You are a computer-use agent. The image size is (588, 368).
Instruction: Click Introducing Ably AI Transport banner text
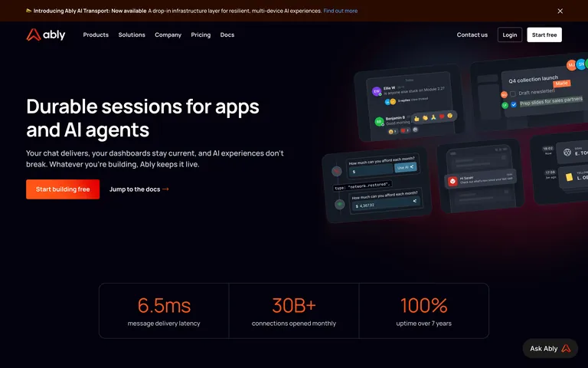[90, 11]
